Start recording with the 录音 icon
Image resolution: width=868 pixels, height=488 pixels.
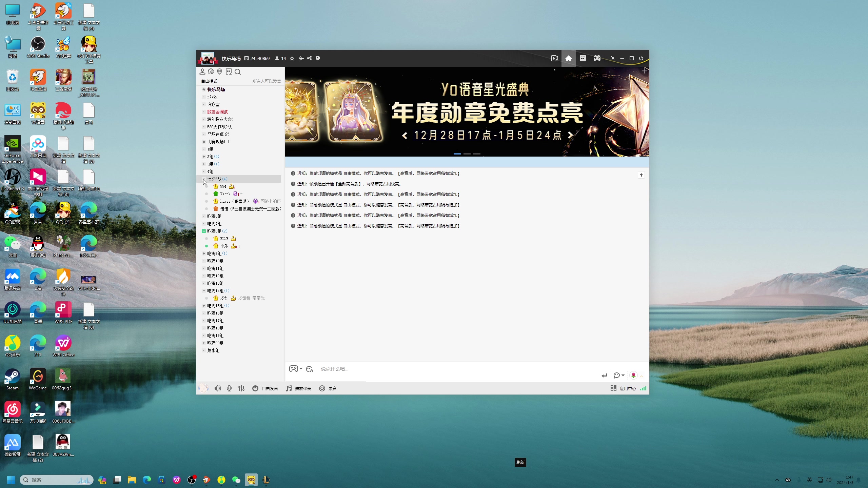coord(328,388)
